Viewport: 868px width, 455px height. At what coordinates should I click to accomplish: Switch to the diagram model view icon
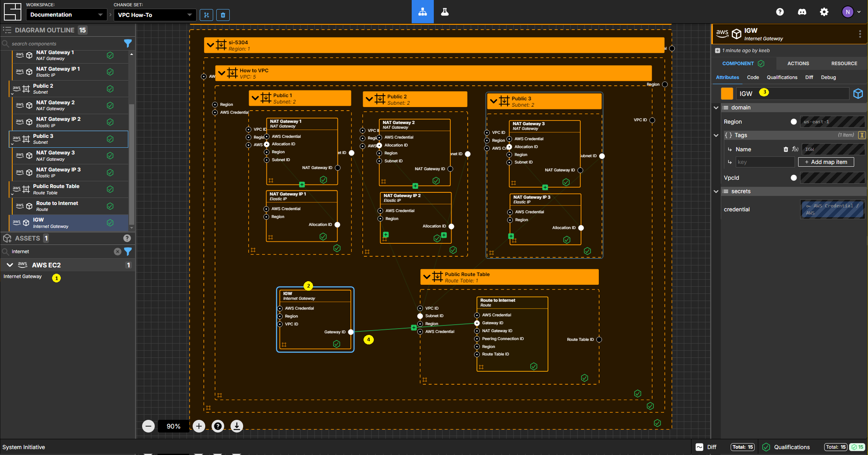pyautogui.click(x=422, y=12)
